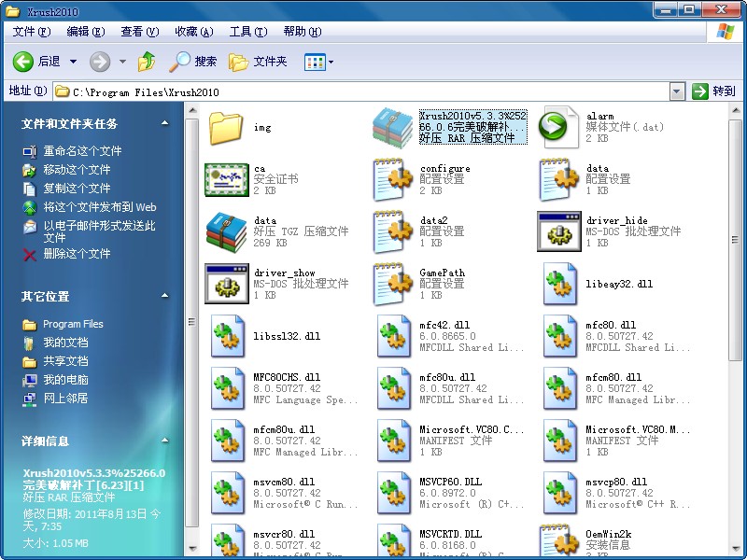Screen dimensions: 747x560
Task: Select the MSVCP60.DLL file icon
Action: [x=394, y=494]
